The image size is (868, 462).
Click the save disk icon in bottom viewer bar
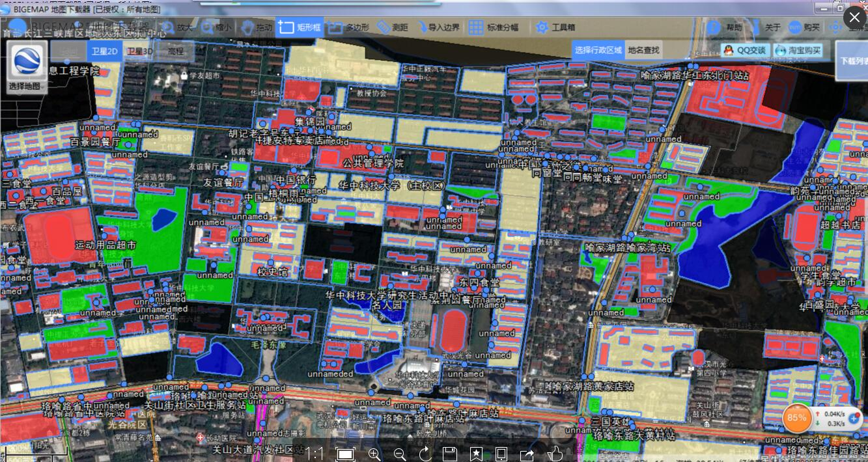(449, 454)
